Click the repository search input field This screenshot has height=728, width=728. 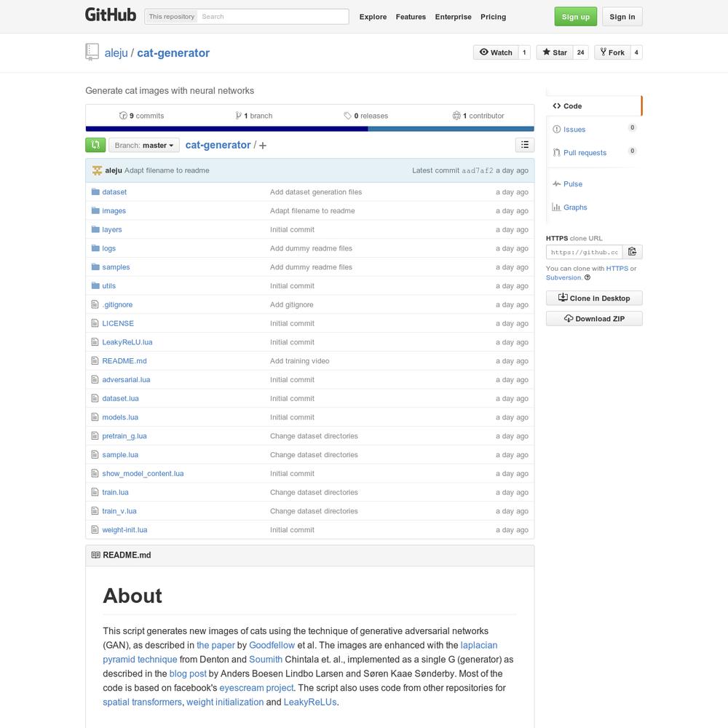274,16
